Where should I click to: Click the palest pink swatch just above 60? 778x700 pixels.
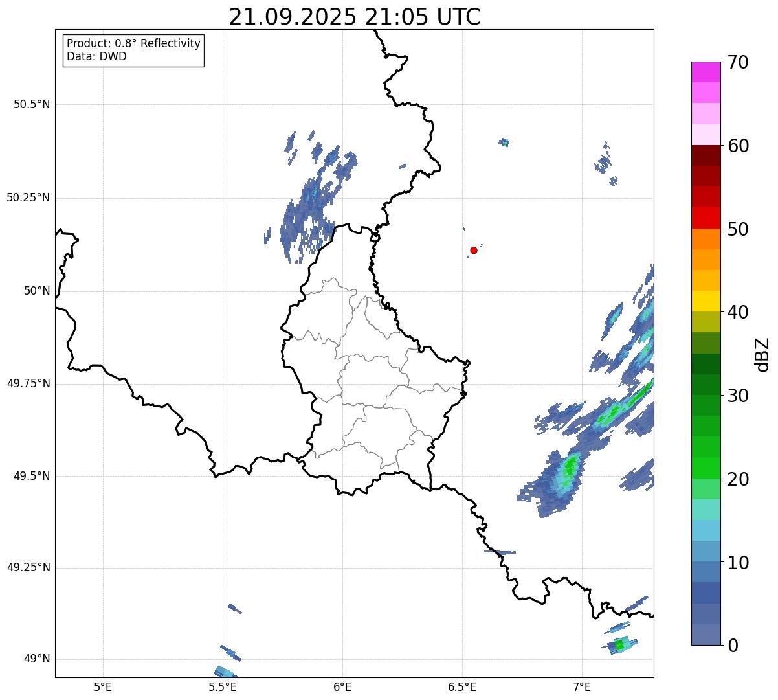[x=706, y=135]
